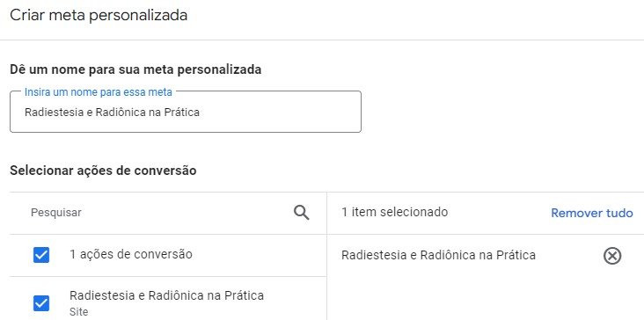644x320 pixels.
Task: Click empty area below selected items list
Action: (x=485, y=297)
